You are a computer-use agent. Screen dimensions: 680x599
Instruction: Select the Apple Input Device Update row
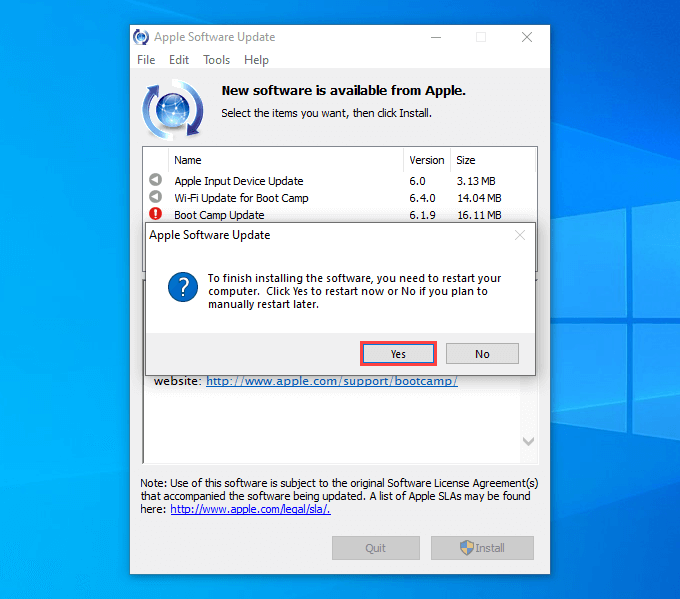[340, 181]
